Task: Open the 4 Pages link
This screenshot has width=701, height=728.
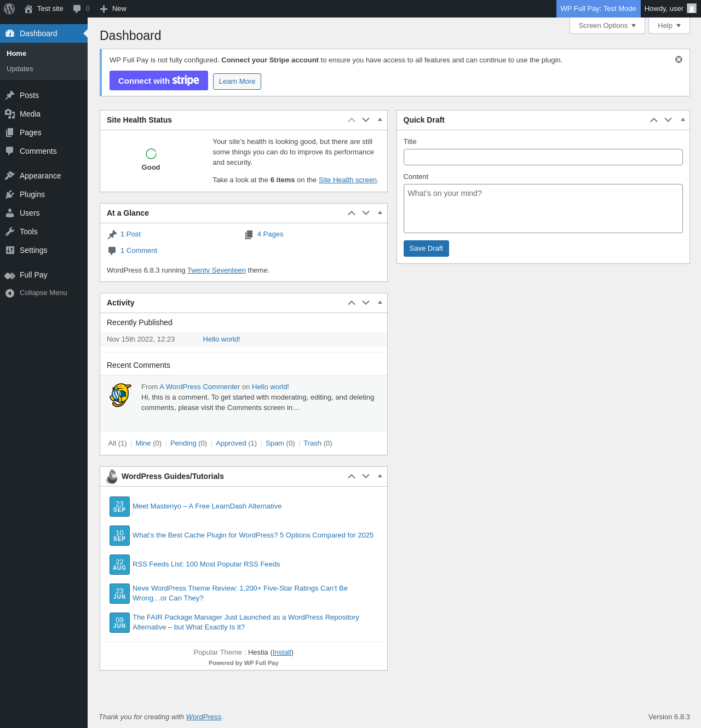Action: [x=270, y=234]
